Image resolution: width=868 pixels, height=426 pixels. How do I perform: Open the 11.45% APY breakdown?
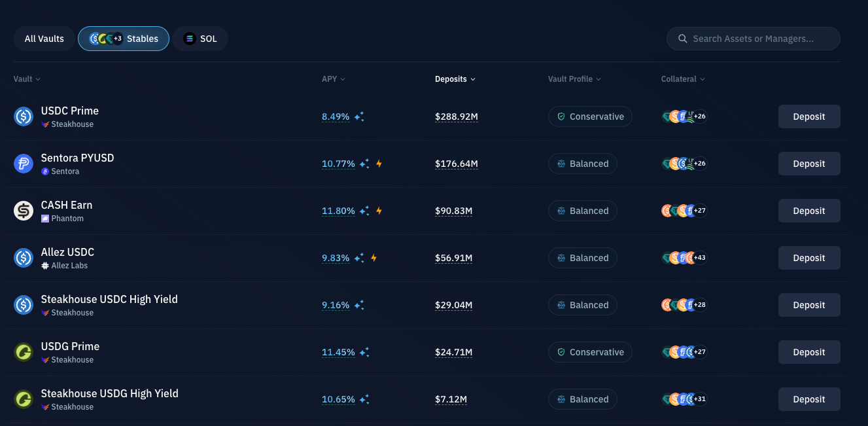click(x=338, y=352)
